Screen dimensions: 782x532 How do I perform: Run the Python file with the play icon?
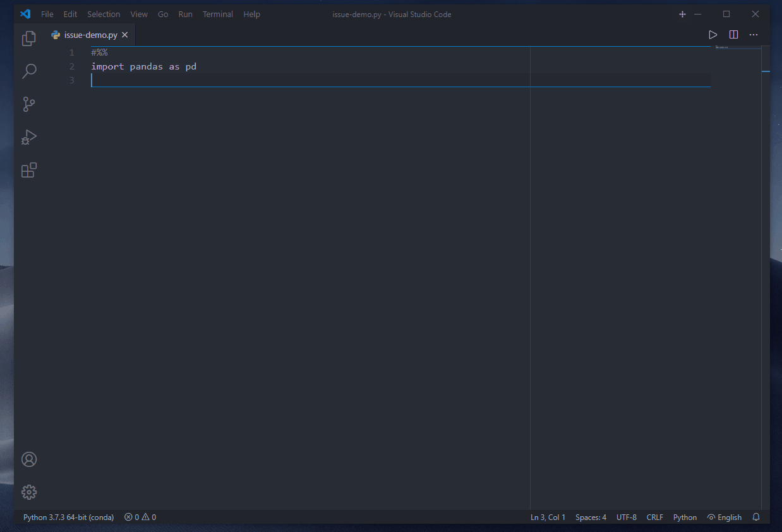point(713,35)
